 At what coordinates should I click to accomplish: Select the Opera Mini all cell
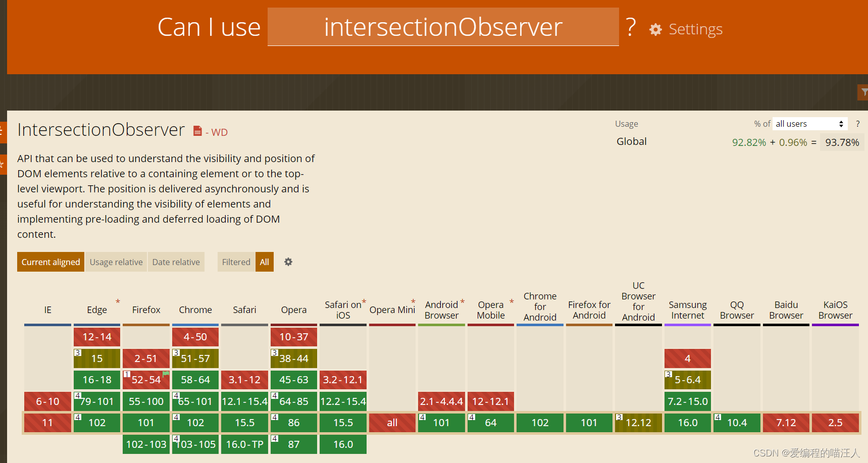click(x=392, y=423)
